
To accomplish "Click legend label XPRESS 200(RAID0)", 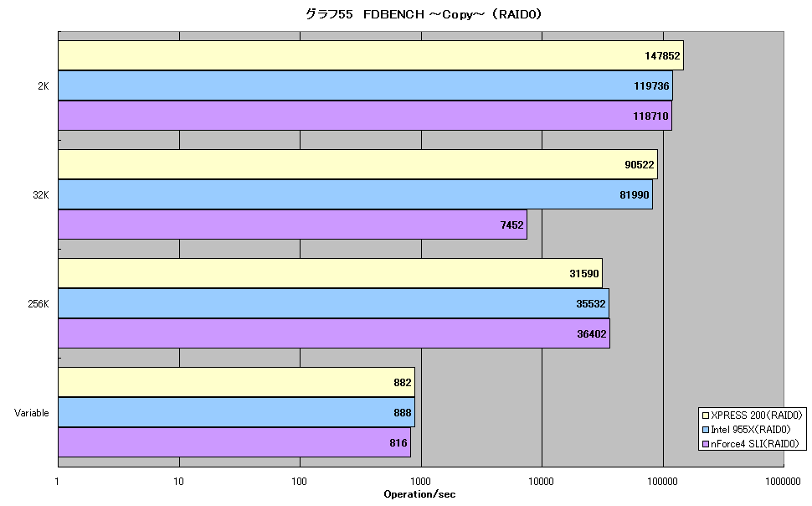I will [x=756, y=416].
